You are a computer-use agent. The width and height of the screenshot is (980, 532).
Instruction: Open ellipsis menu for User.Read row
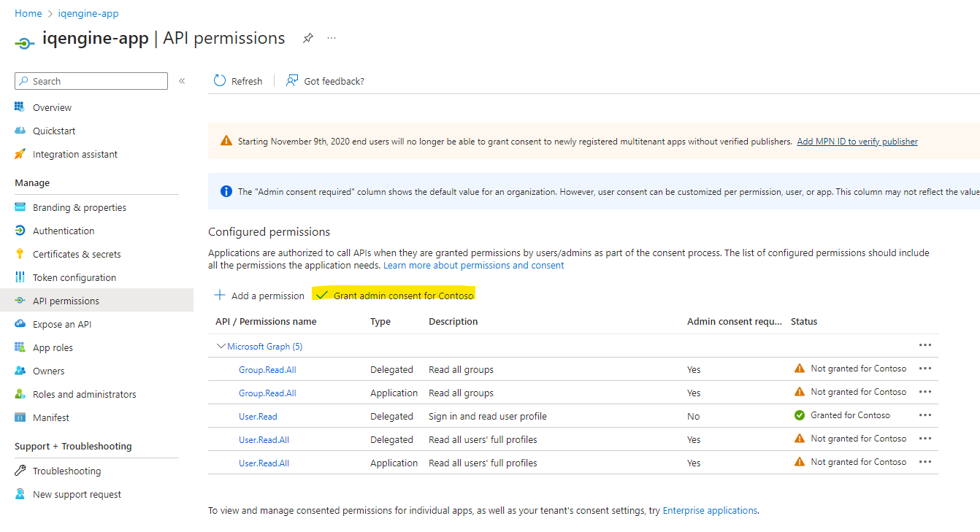(x=925, y=415)
